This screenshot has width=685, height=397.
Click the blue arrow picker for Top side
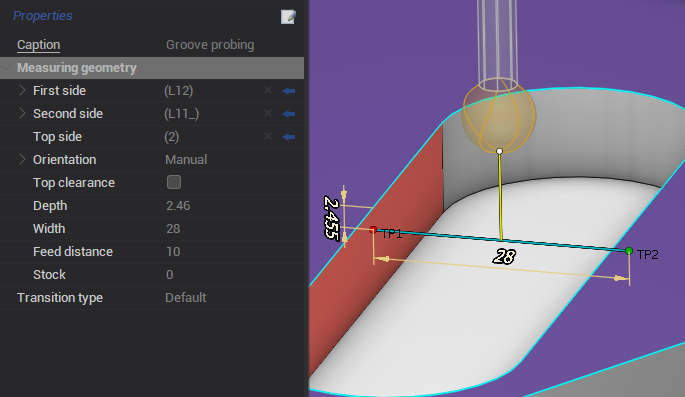[289, 137]
